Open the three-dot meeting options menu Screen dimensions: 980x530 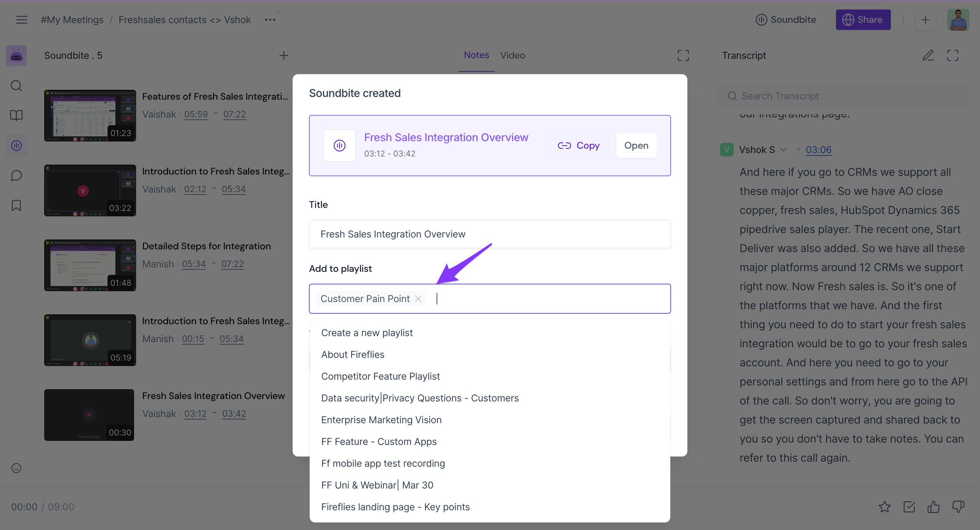point(270,20)
